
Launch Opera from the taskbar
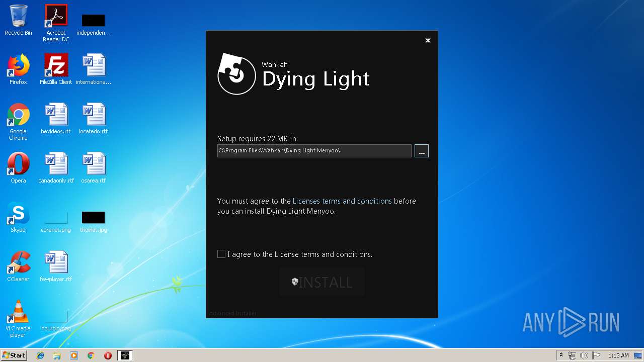coord(108,355)
